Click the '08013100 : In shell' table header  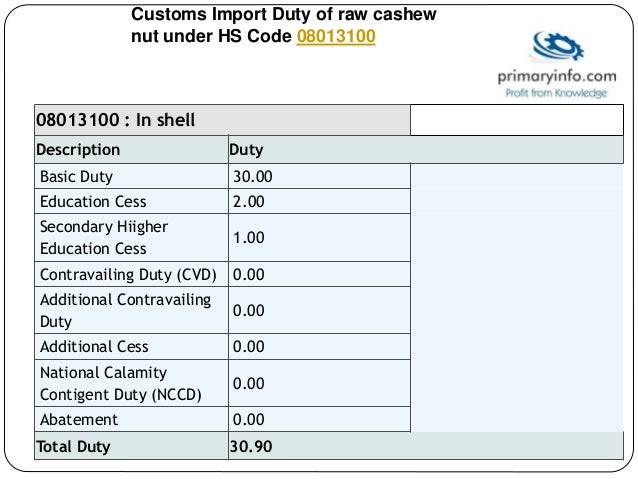116,121
